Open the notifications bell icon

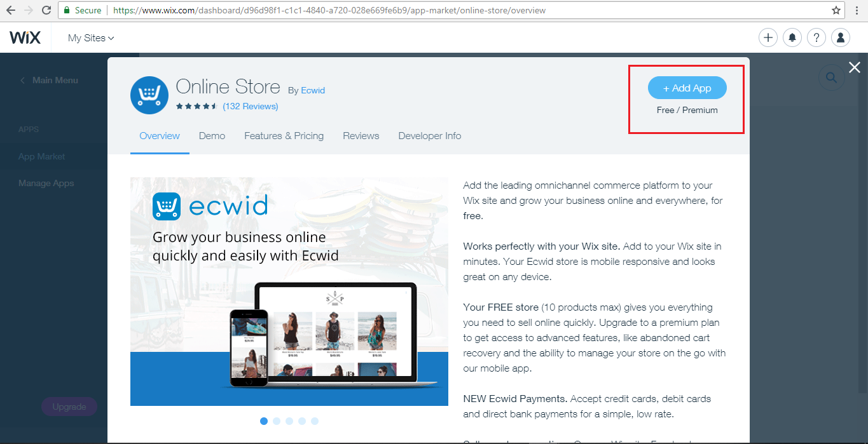(x=792, y=38)
